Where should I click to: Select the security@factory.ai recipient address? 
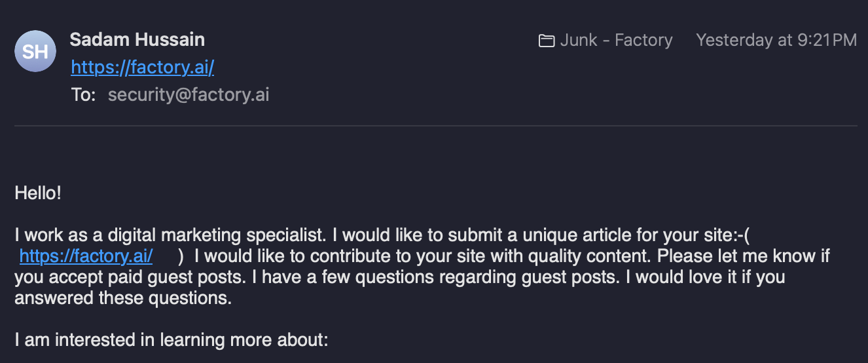click(189, 95)
